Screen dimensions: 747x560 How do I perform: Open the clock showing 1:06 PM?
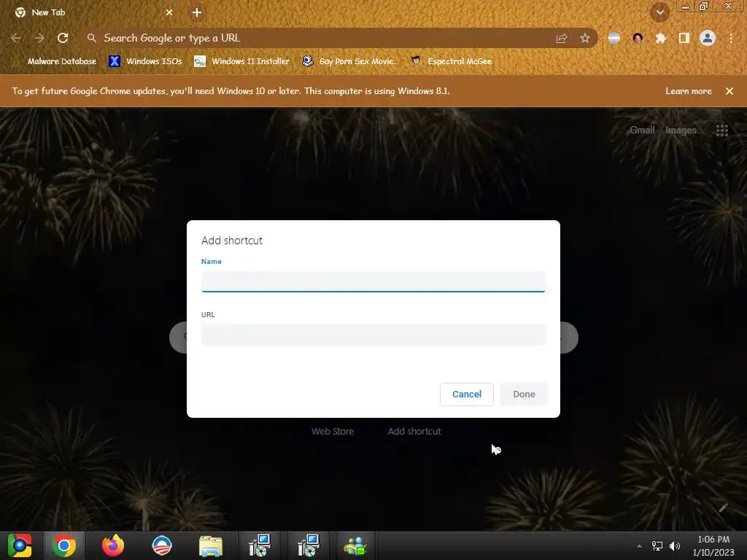coord(713,545)
